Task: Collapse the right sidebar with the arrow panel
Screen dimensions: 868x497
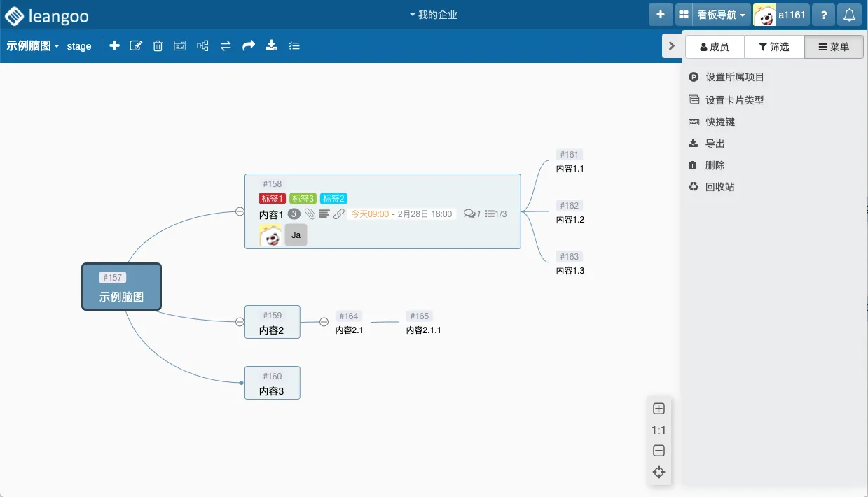Action: tap(671, 45)
